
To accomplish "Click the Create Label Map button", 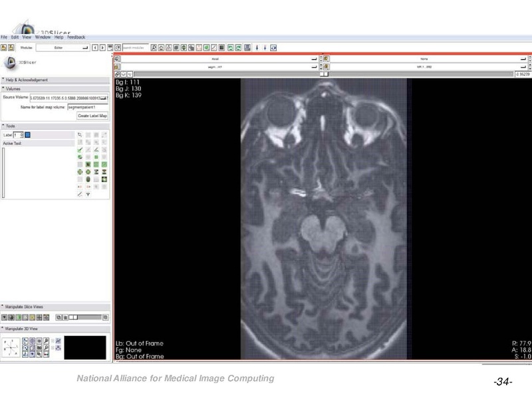I will pos(92,116).
